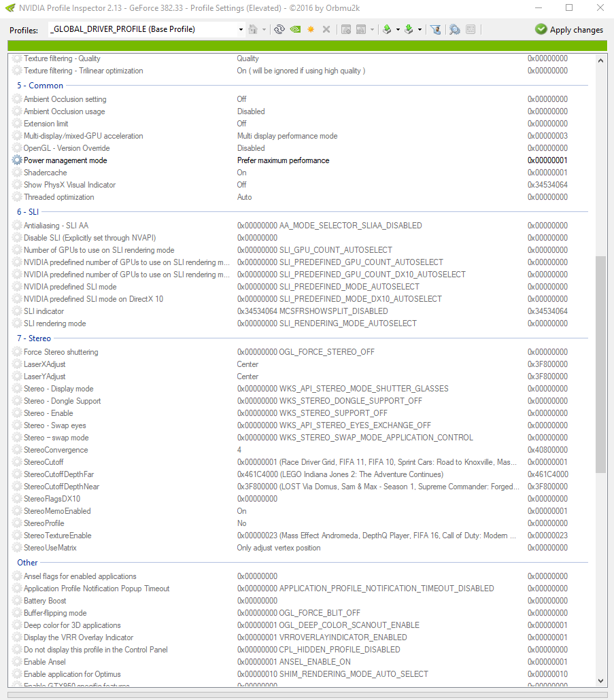Click the gear icon beside Shadercache
The width and height of the screenshot is (614, 700).
(x=17, y=173)
